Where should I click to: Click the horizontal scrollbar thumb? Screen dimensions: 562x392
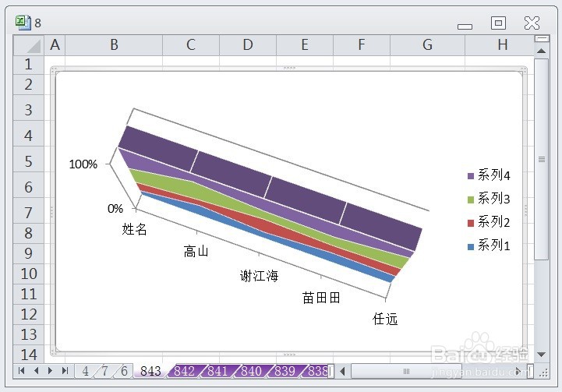(406, 371)
